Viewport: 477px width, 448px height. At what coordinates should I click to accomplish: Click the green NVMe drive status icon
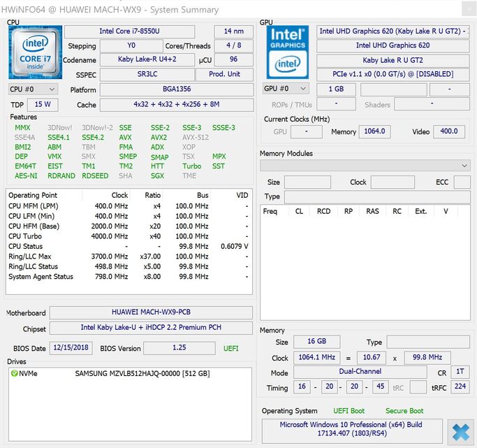coord(14,374)
